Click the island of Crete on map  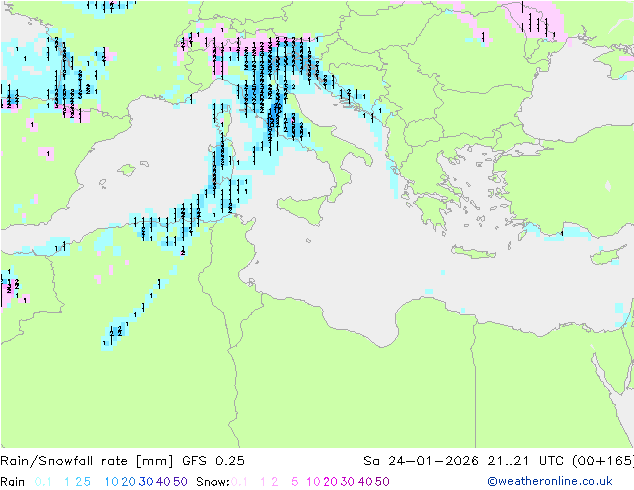tap(473, 252)
